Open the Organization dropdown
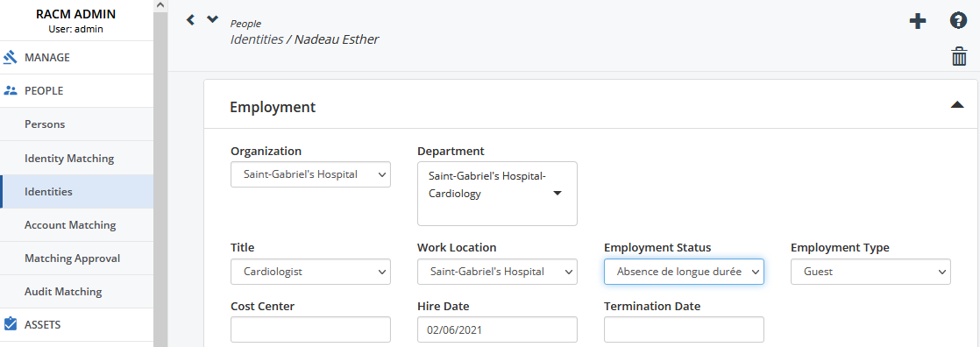980x347 pixels. [310, 174]
